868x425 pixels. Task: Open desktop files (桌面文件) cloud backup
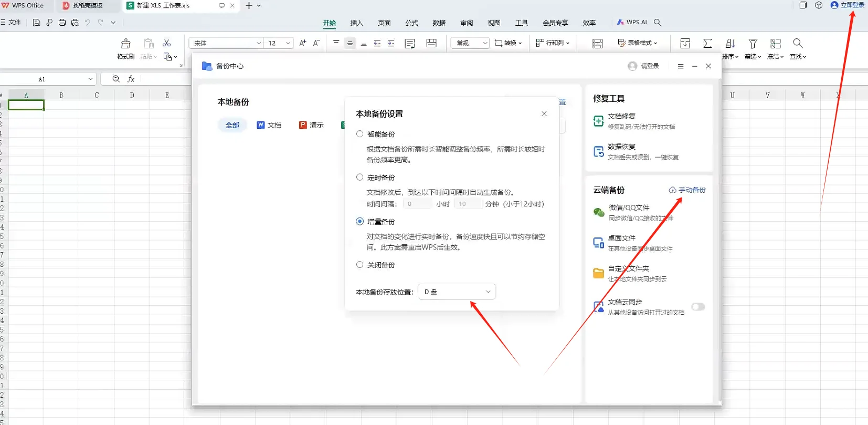[x=632, y=243]
